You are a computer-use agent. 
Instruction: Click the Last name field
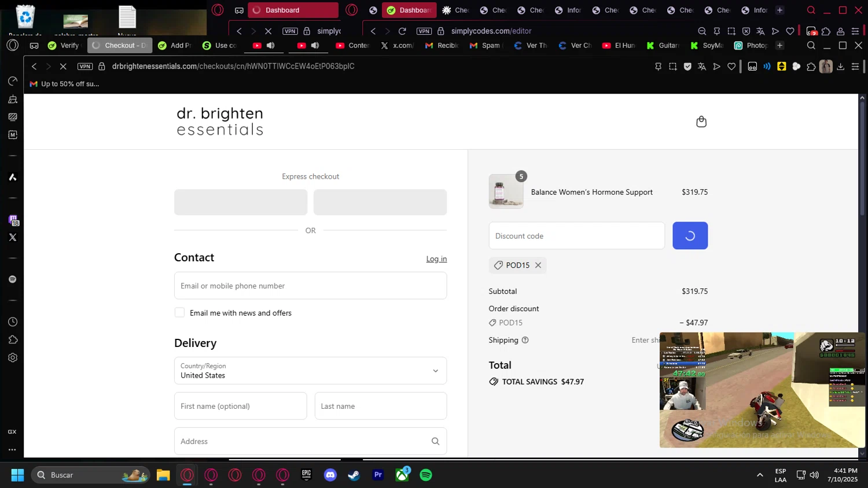coord(381,406)
